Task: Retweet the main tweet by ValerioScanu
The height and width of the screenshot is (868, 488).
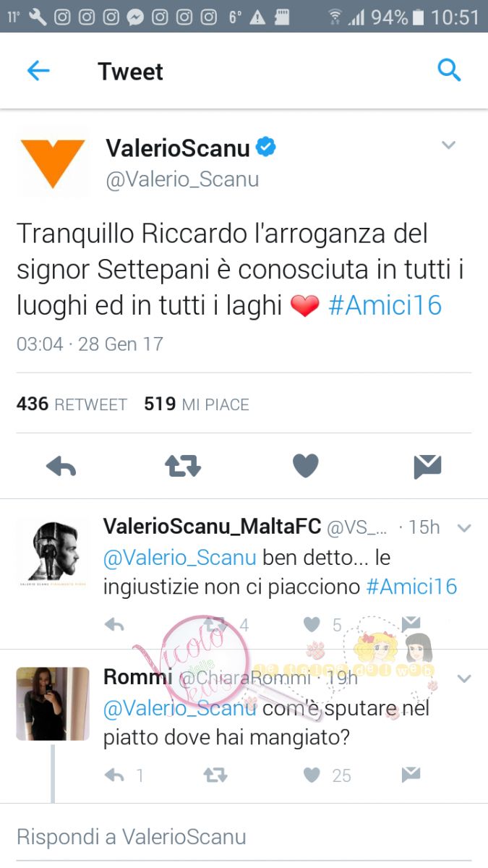Action: click(x=183, y=467)
